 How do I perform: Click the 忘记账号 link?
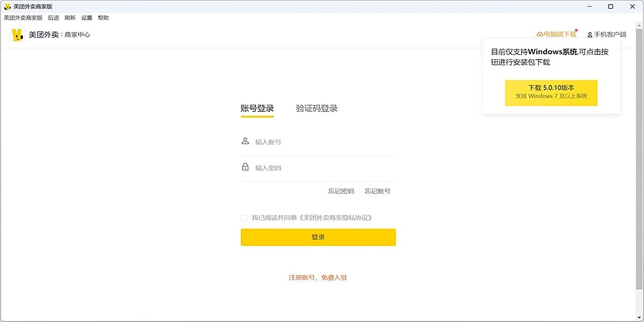pyautogui.click(x=378, y=191)
